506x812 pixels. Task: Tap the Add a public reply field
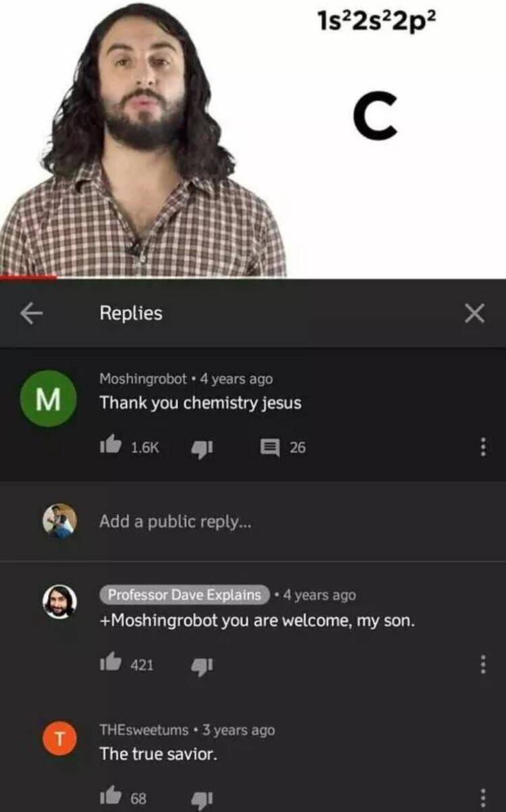[169, 521]
